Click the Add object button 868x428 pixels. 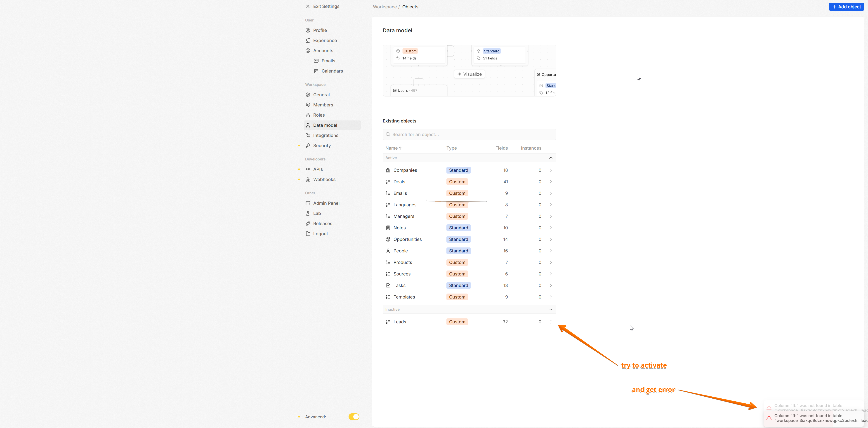tap(846, 7)
